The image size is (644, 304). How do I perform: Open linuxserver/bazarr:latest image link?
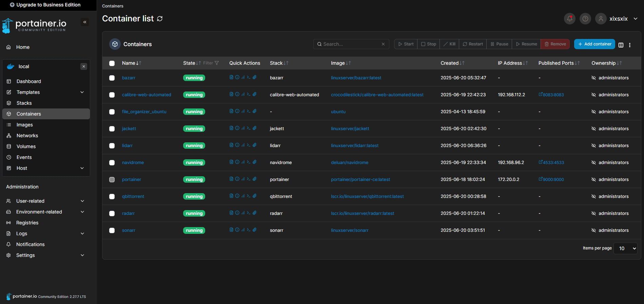click(x=356, y=78)
